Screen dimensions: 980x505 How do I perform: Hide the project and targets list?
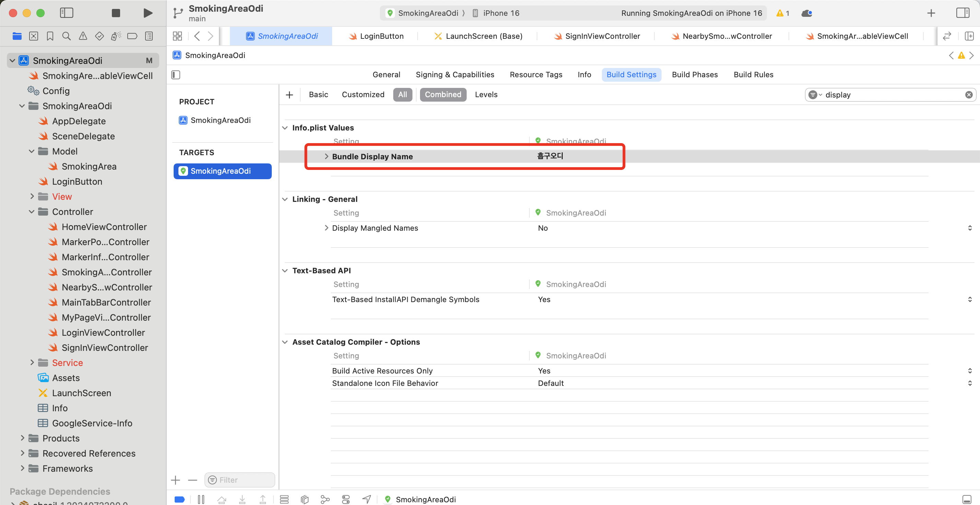coord(176,74)
